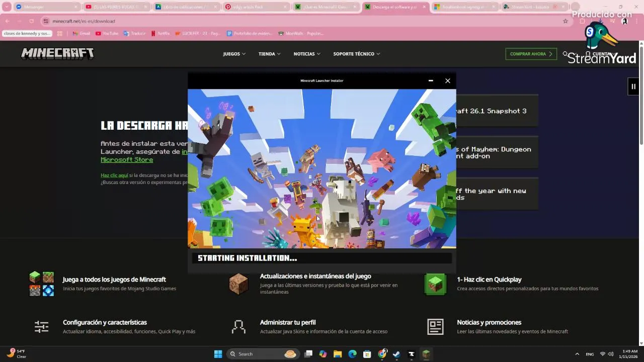Bookmark this page with the star icon

click(x=566, y=21)
